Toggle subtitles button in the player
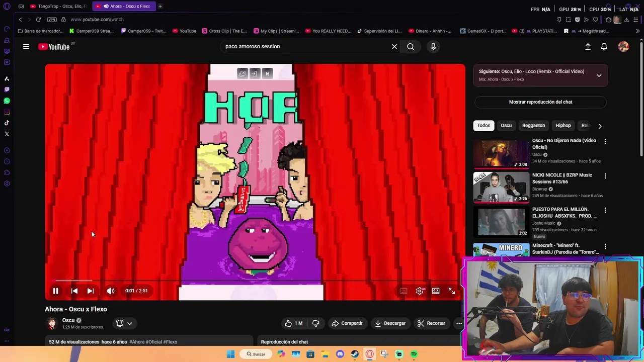Image resolution: width=644 pixels, height=362 pixels. tap(403, 291)
